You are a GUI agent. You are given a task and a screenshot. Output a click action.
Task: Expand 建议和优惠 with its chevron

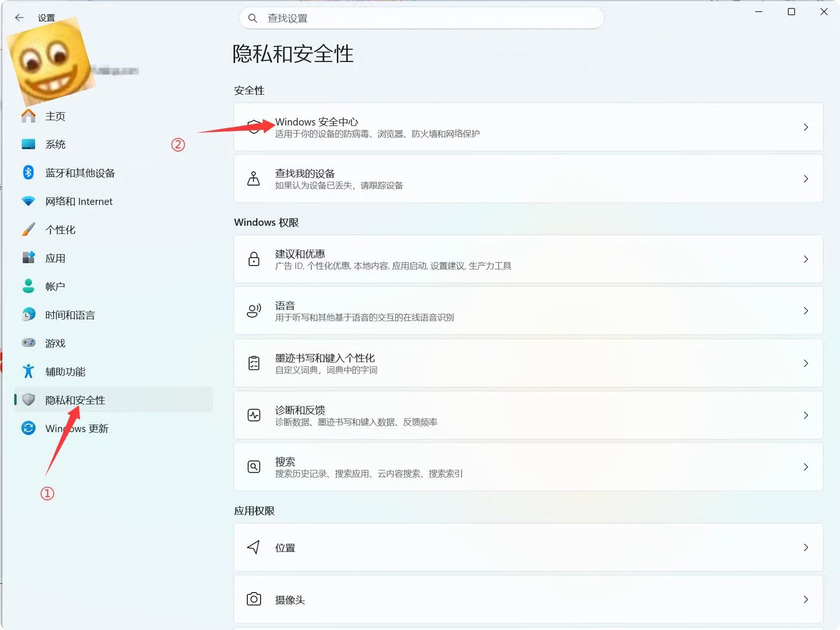(x=806, y=259)
